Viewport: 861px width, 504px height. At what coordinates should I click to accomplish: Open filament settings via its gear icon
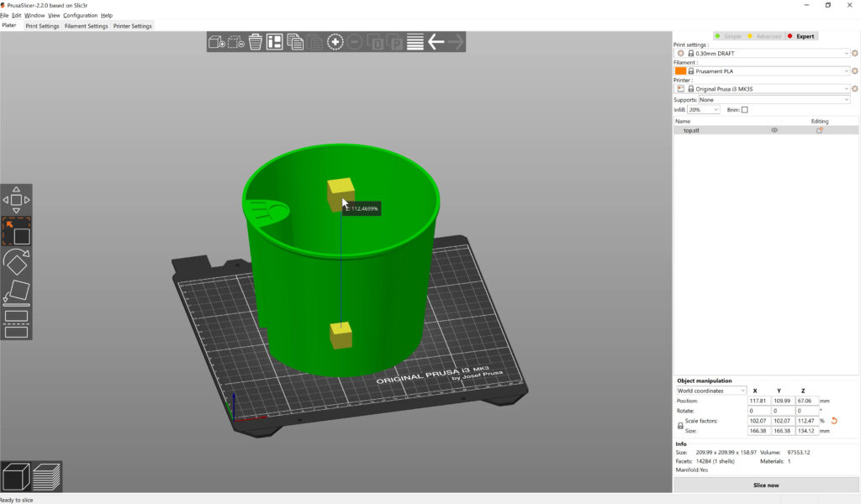(855, 71)
